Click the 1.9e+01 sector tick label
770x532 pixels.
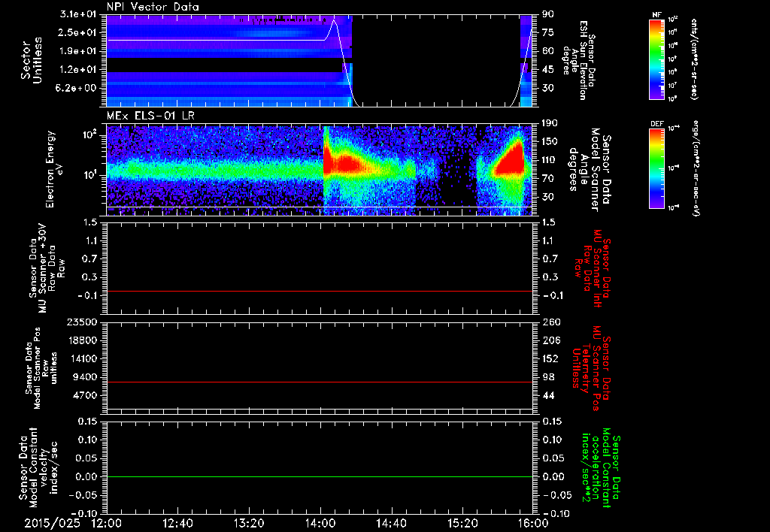78,51
